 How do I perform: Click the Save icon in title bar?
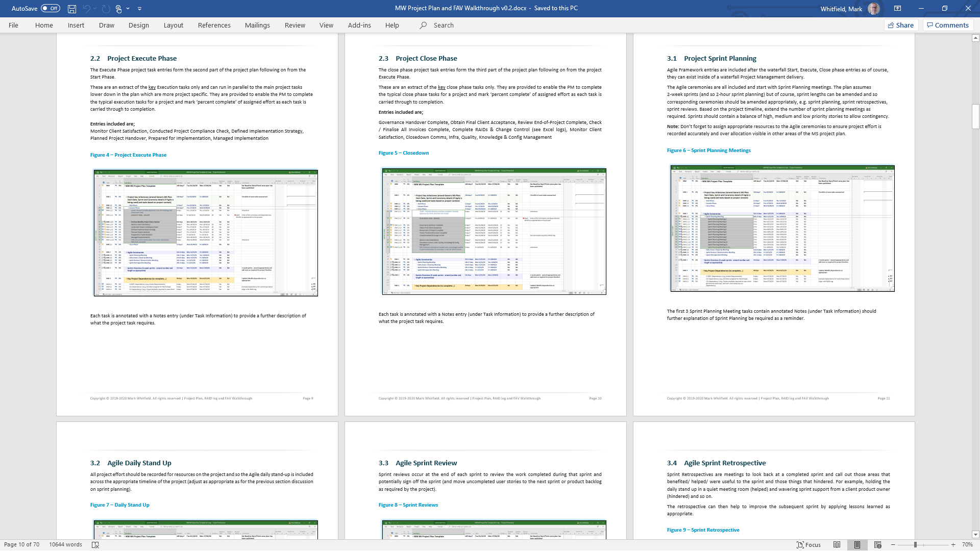(x=72, y=9)
